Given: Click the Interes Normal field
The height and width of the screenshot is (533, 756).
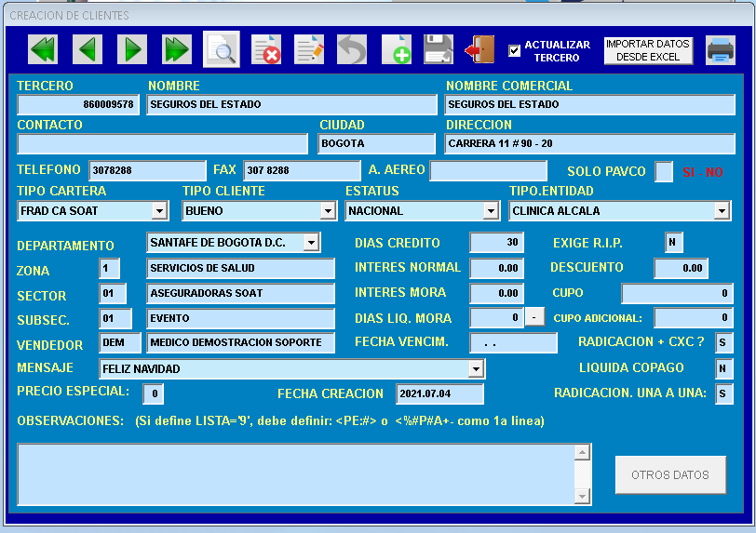Looking at the screenshot, I should tap(496, 268).
